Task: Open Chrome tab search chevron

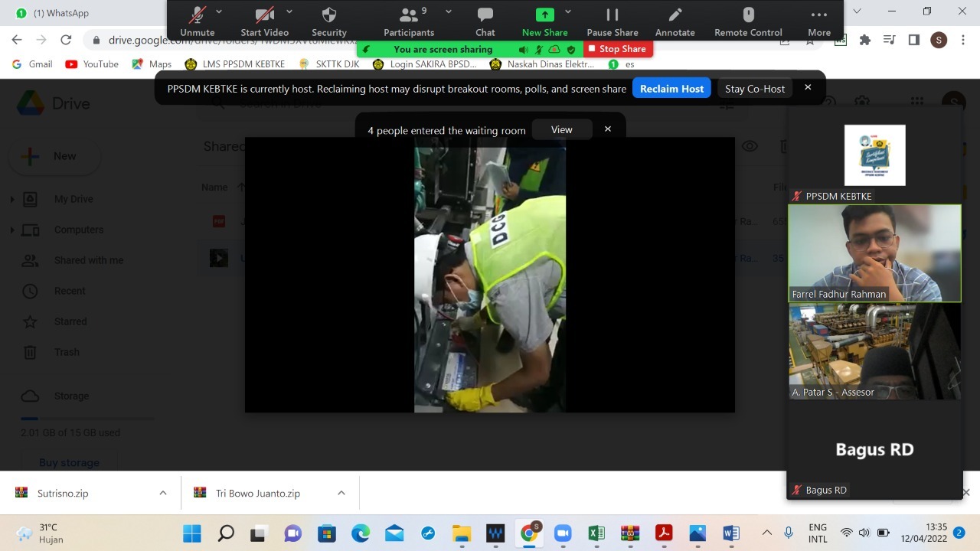Action: pyautogui.click(x=857, y=11)
